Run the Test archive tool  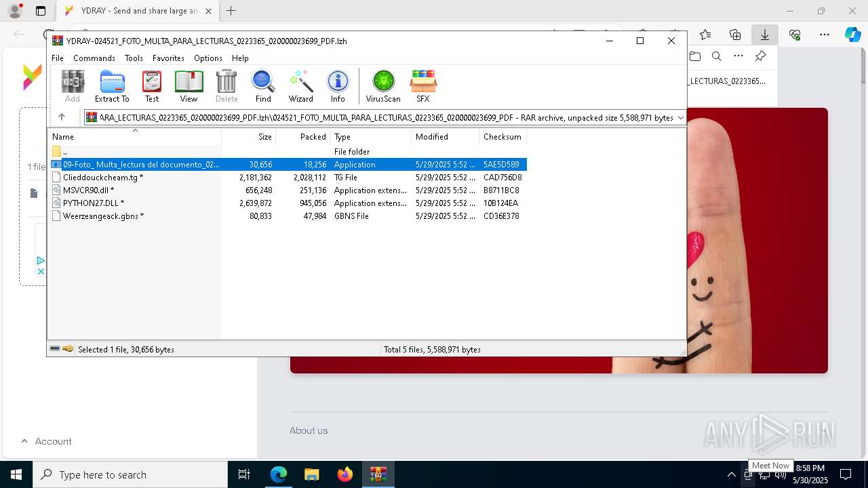pos(152,86)
